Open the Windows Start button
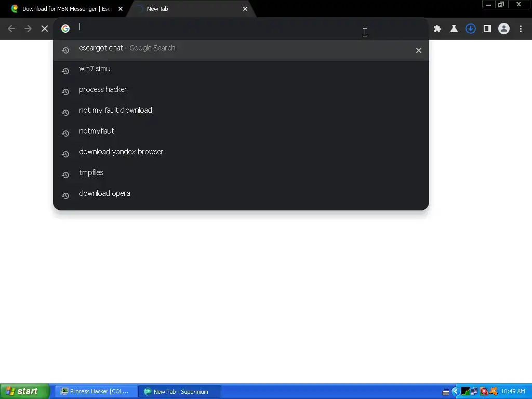532x399 pixels. click(x=24, y=392)
